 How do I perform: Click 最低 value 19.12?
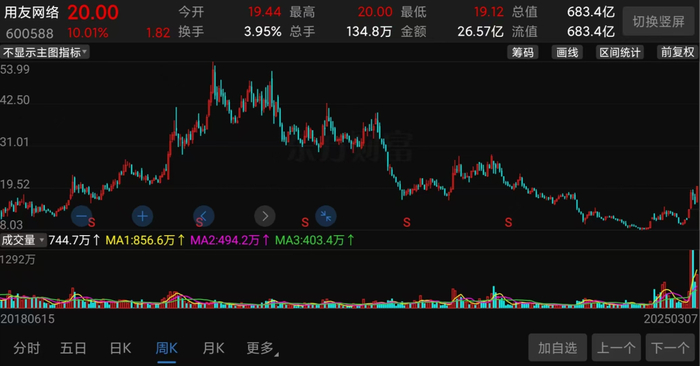(488, 12)
